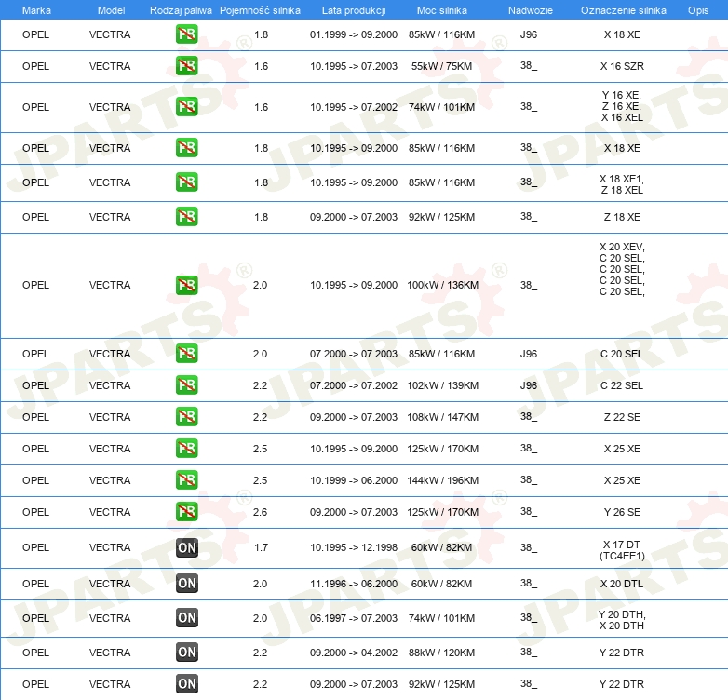Click the PB petrol icon in the X 16 SZR row
The image size is (728, 700).
click(x=186, y=66)
